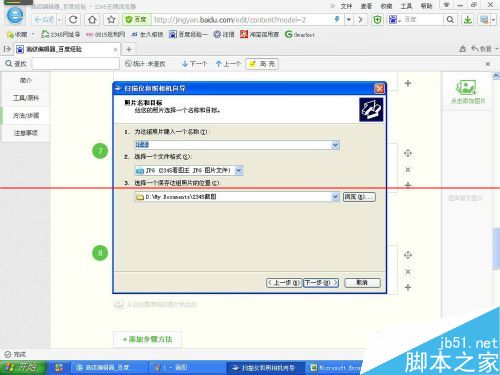Expand the photo name dropdown arrow
This screenshot has width=500, height=375.
(x=335, y=145)
